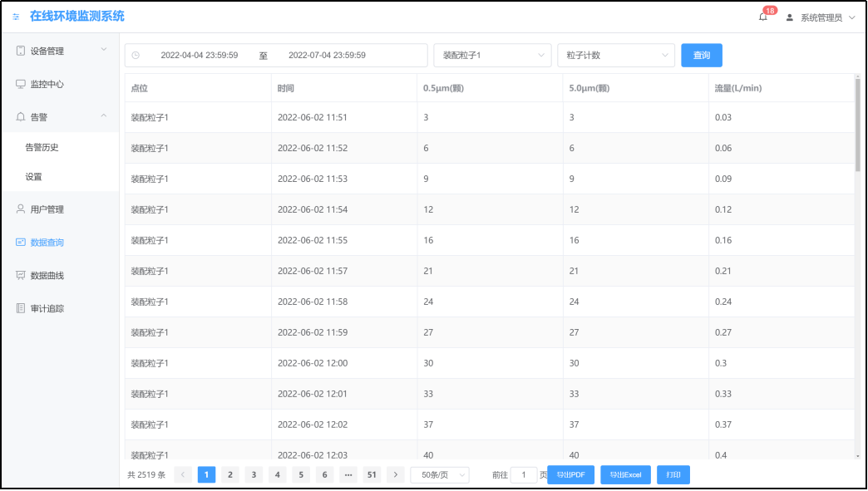Click the 0.5μm(颗) column header
868x491 pixels.
pos(490,88)
